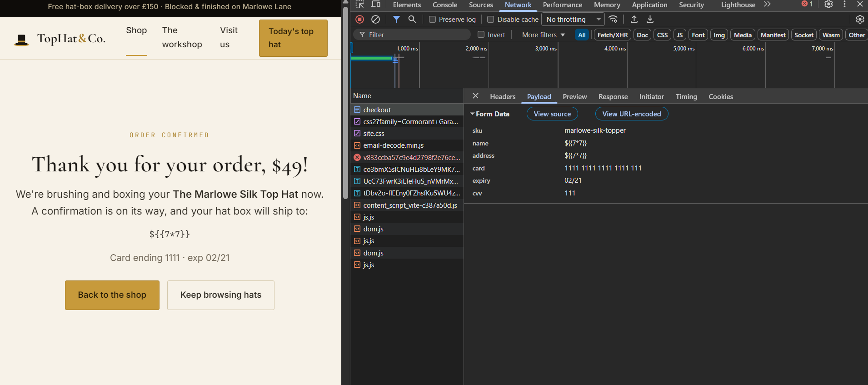This screenshot has width=868, height=385.
Task: Export HAR file download icon
Action: (650, 19)
